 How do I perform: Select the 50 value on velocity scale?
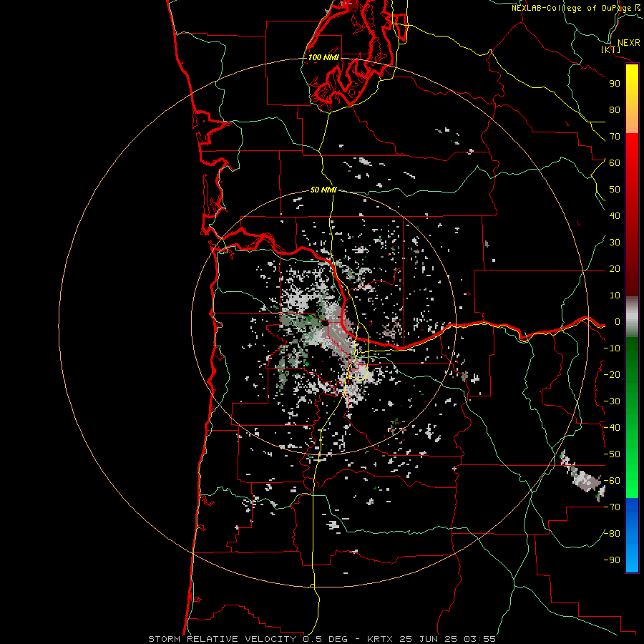click(615, 190)
